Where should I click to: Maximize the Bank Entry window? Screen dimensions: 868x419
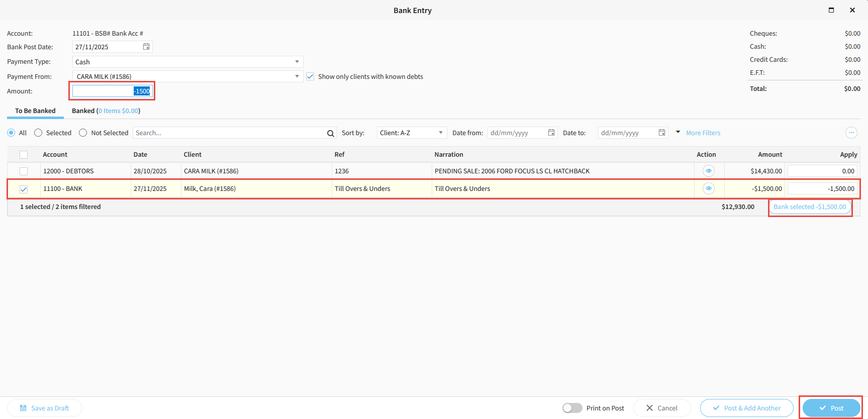point(831,10)
